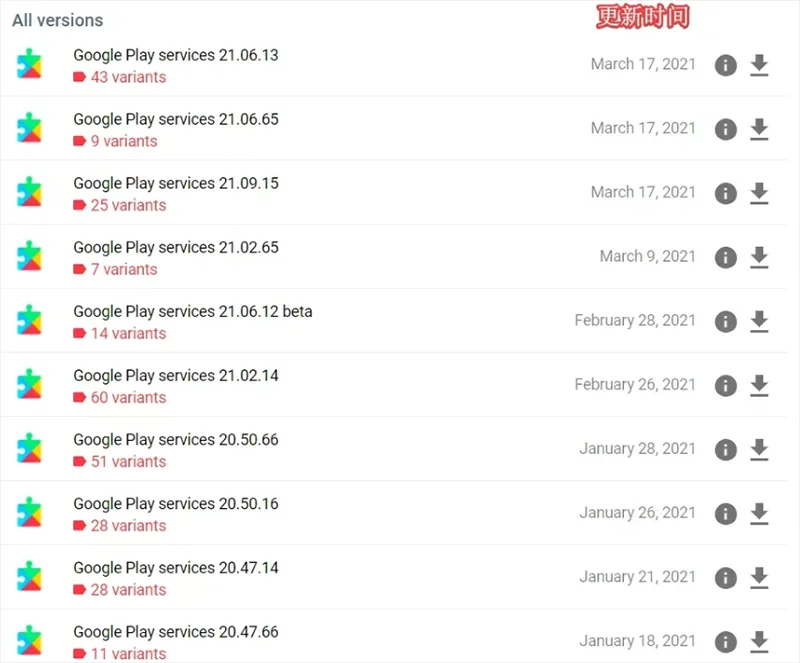
Task: Download Google Play services 21.06.65
Action: (759, 129)
